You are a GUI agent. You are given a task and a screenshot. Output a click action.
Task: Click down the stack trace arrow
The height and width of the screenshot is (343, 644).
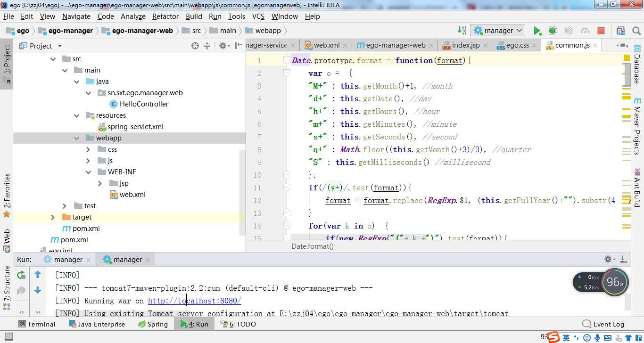[x=38, y=291]
